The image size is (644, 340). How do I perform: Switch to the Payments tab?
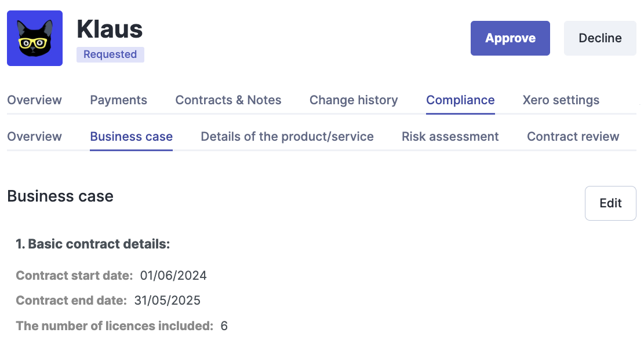pyautogui.click(x=118, y=100)
